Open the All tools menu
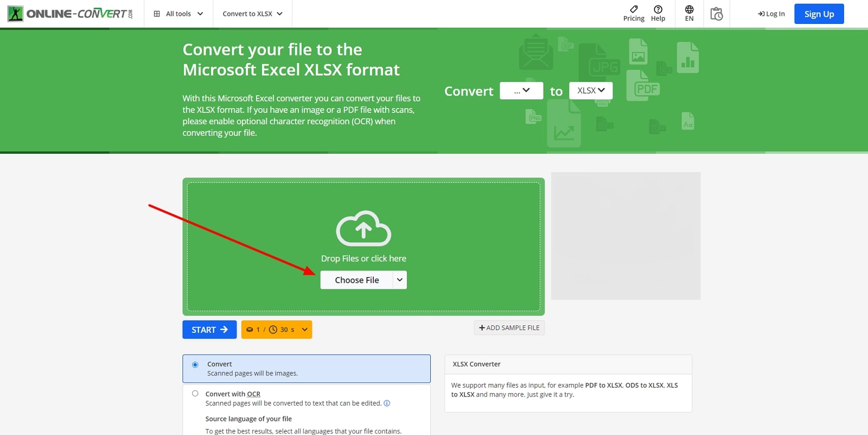The height and width of the screenshot is (435, 868). (x=178, y=14)
